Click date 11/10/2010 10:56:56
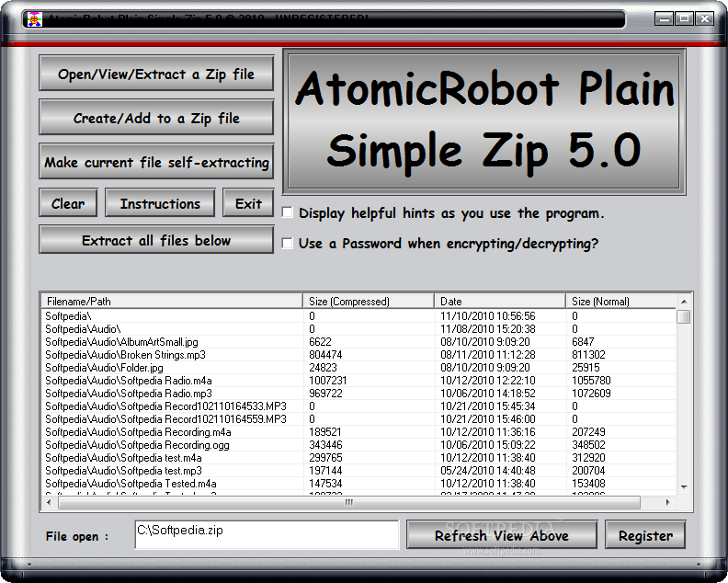728x583 pixels. click(x=488, y=316)
